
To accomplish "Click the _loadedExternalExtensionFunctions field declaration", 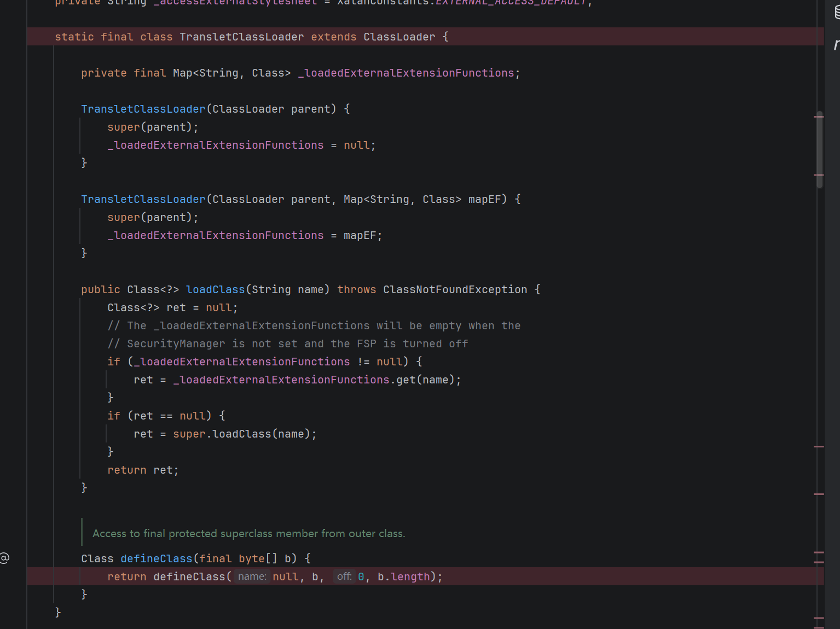I will 406,73.
